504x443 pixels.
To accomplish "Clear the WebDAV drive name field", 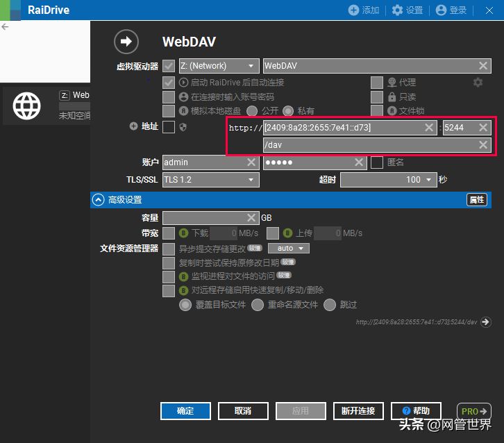I will click(482, 66).
